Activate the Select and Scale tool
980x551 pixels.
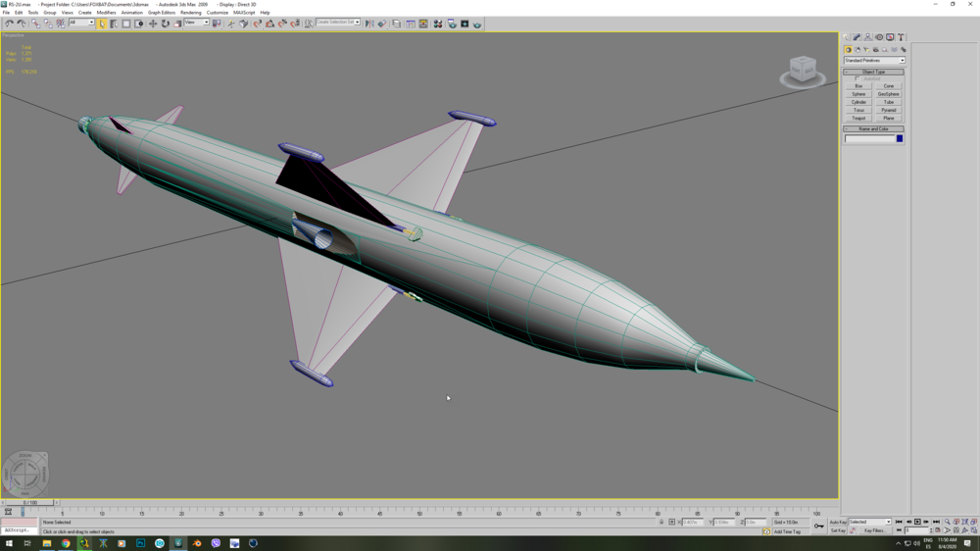tap(177, 24)
